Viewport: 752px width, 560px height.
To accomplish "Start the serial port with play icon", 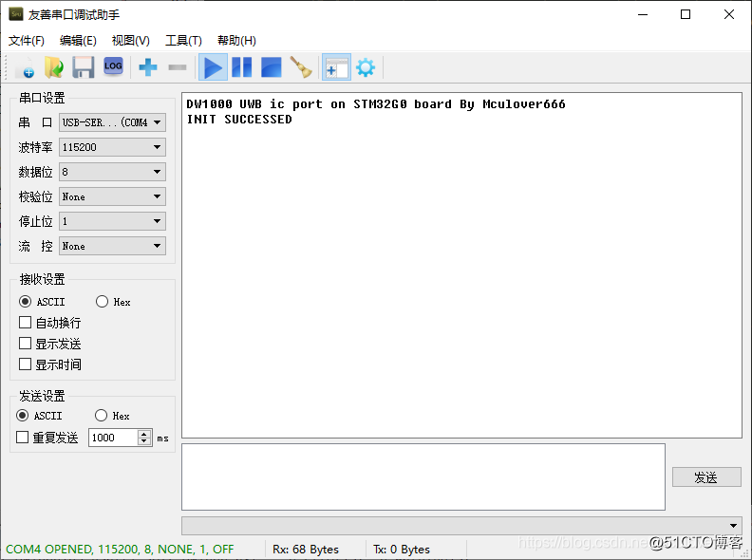I will click(213, 67).
